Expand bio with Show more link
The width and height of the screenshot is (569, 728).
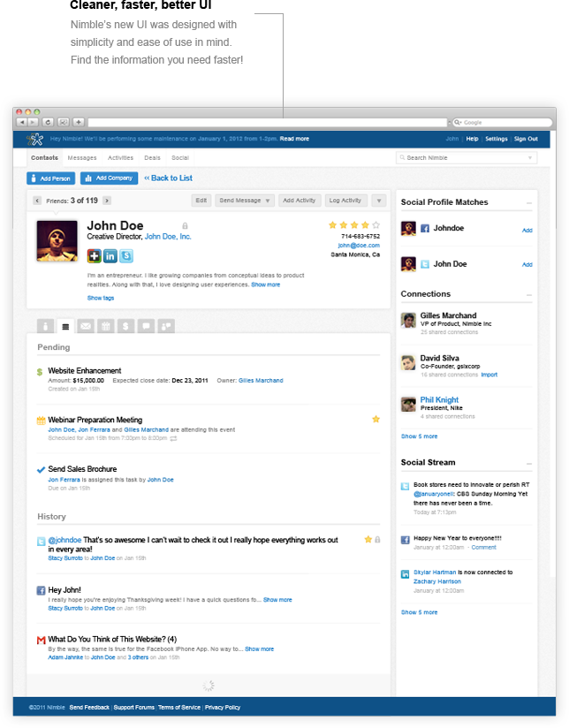pos(266,284)
